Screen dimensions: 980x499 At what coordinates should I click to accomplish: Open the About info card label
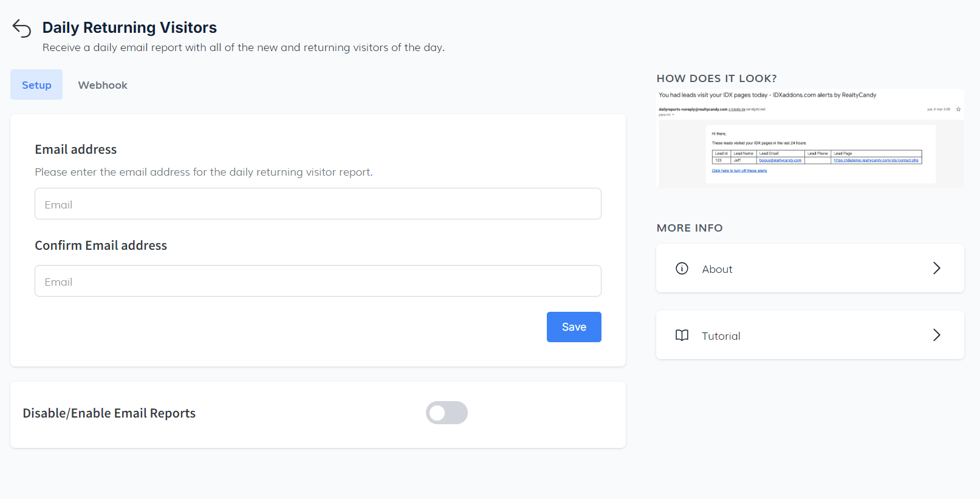pos(717,269)
